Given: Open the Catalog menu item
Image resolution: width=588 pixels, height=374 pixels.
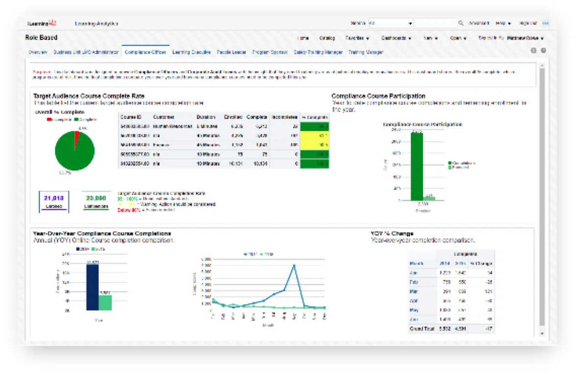Looking at the screenshot, I should click(327, 38).
